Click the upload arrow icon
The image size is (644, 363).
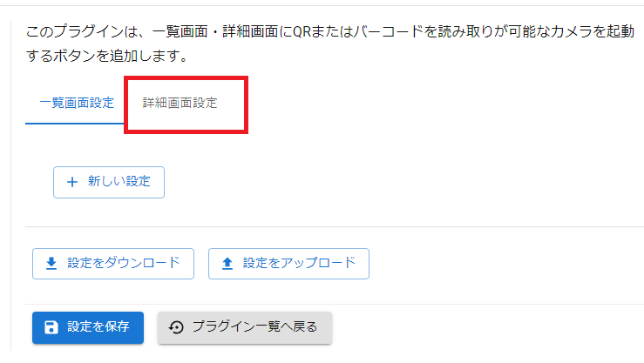click(x=227, y=264)
